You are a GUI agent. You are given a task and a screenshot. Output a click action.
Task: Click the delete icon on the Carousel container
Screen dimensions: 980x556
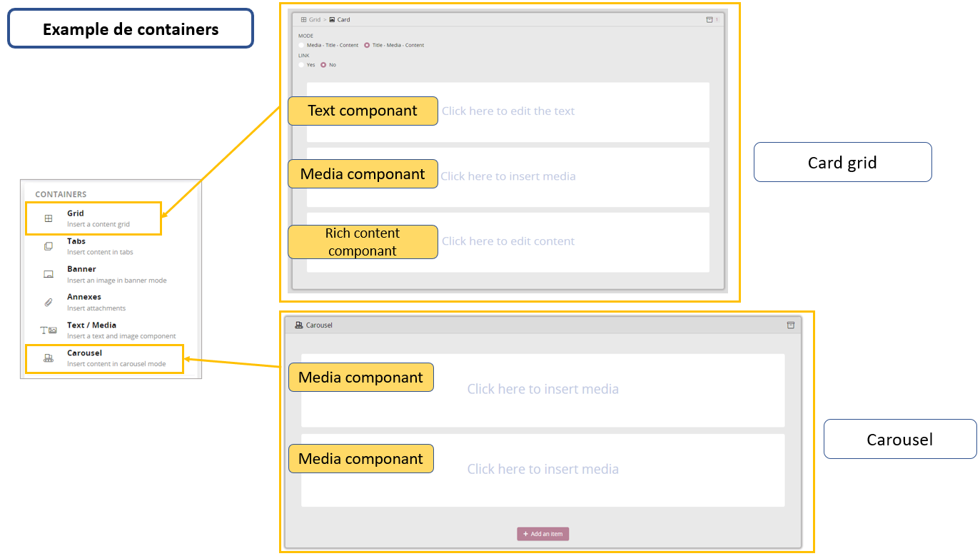point(790,325)
